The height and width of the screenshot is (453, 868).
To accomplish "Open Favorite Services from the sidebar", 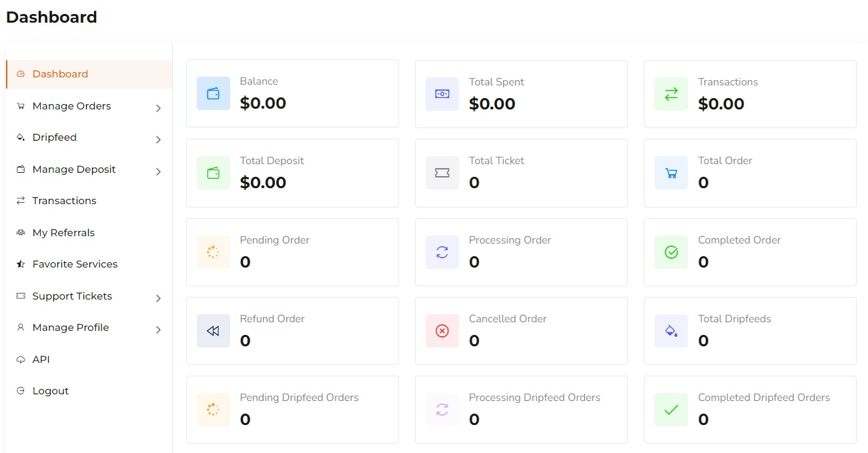I will click(75, 264).
